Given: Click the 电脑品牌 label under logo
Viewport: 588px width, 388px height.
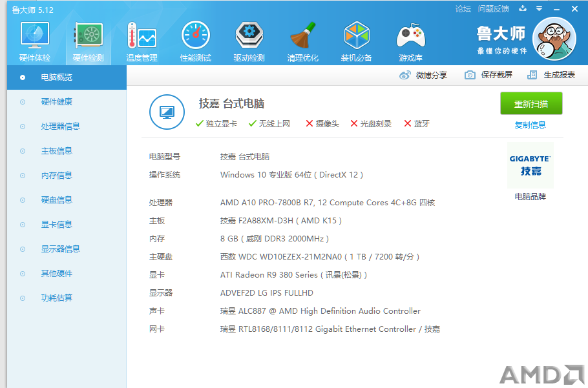Looking at the screenshot, I should 530,197.
